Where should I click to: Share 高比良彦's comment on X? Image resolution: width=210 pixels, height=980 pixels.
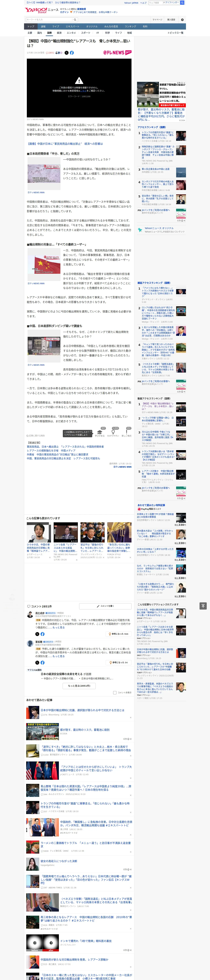(x=37, y=634)
